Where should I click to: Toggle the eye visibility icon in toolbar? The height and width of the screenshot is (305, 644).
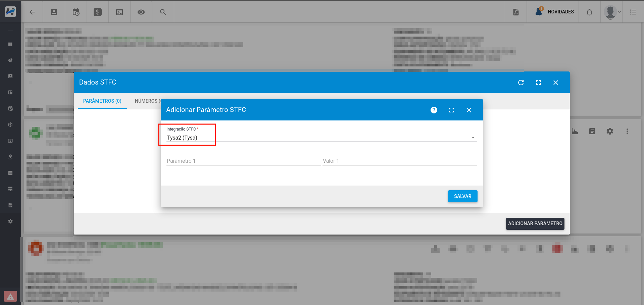(x=141, y=12)
